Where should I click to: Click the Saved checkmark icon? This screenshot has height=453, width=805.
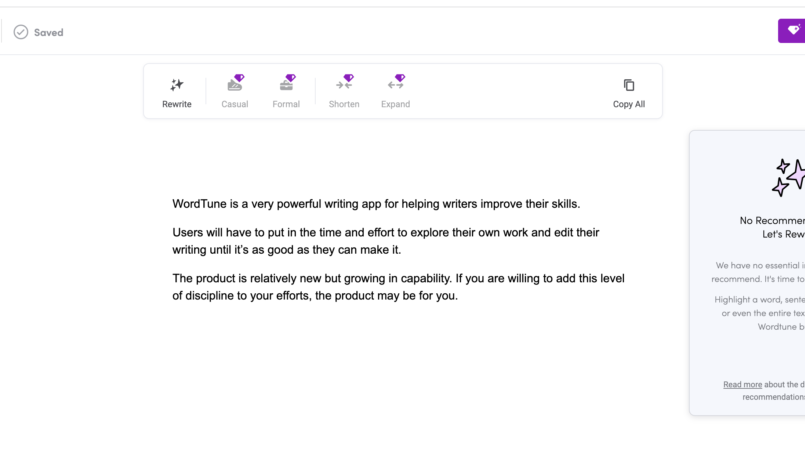click(x=21, y=32)
